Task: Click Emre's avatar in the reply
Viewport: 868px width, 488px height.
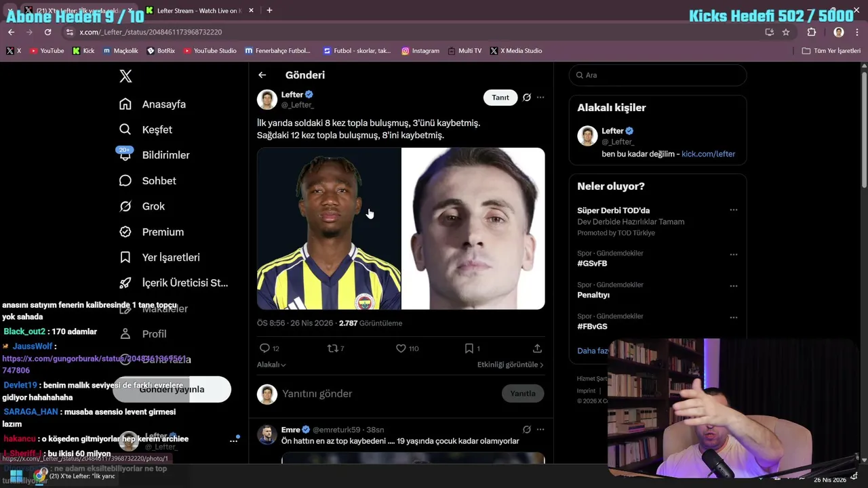Action: (267, 434)
